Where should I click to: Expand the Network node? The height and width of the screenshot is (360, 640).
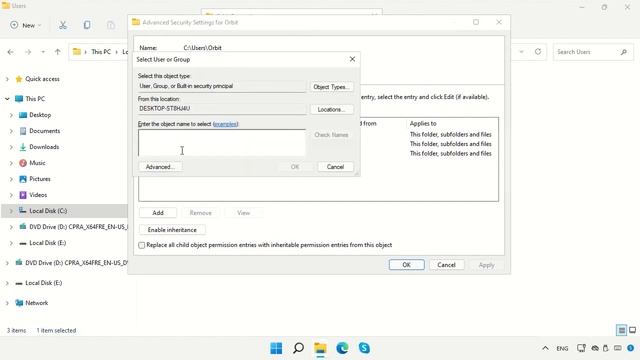click(x=7, y=303)
